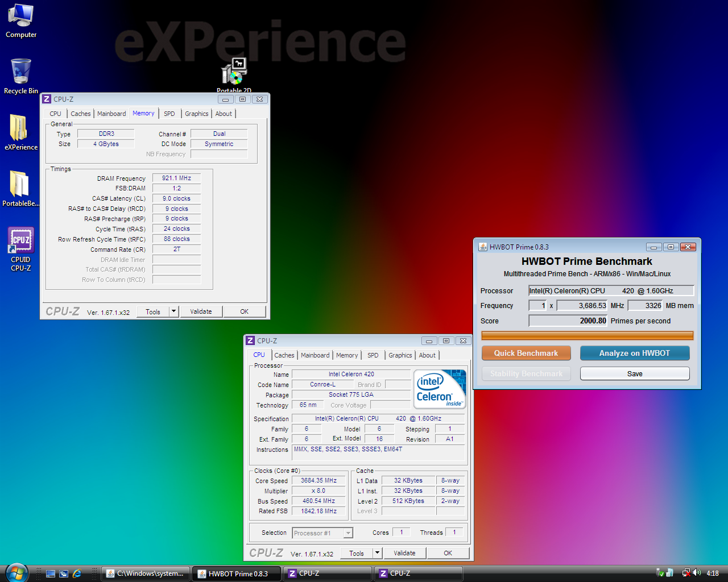The width and height of the screenshot is (728, 582).
Task: Click the CAS# Latency 9.0 clocks value
Action: click(176, 198)
